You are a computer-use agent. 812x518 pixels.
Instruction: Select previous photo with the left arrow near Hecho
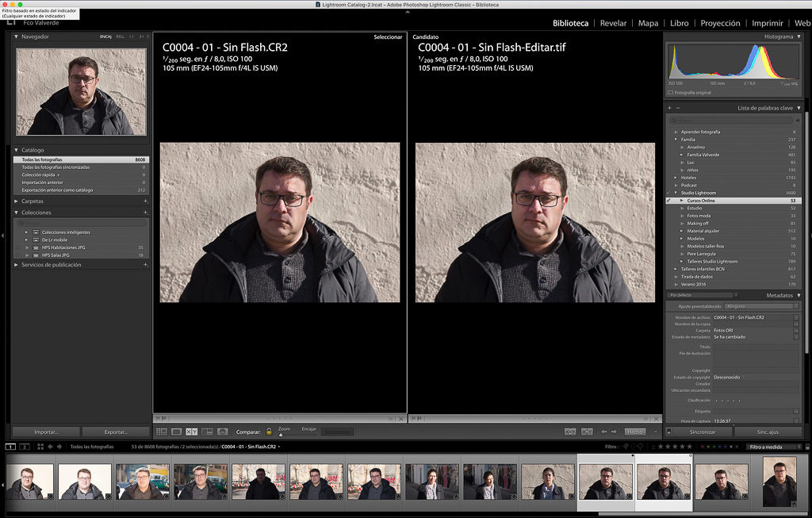point(603,432)
